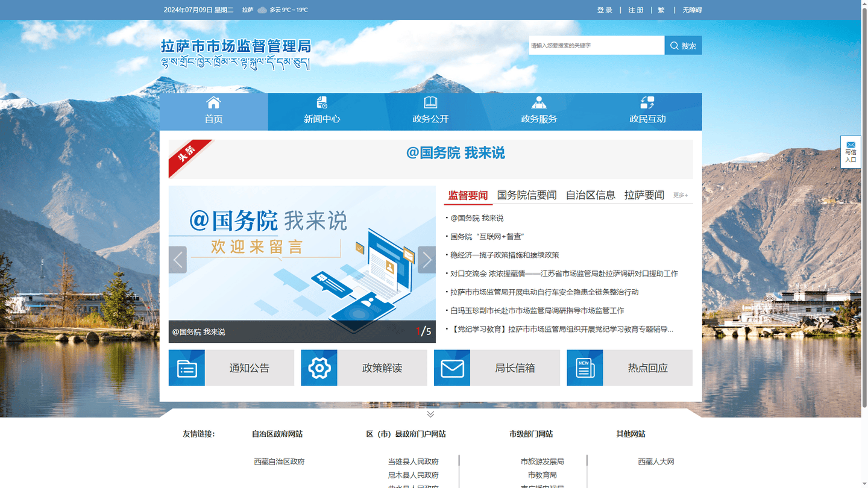
Task: Click the 政民互动 interaction icon
Action: 647,102
